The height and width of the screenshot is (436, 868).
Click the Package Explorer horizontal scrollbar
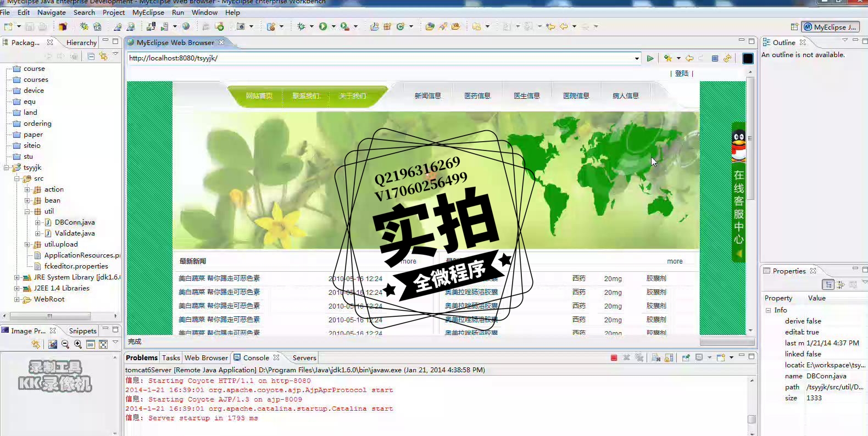pos(50,316)
